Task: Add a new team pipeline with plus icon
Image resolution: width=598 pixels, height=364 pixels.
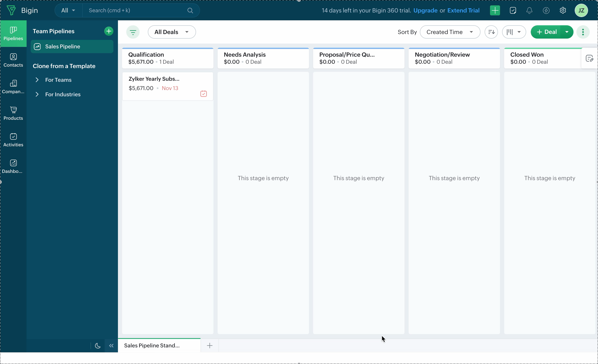Action: point(108,31)
